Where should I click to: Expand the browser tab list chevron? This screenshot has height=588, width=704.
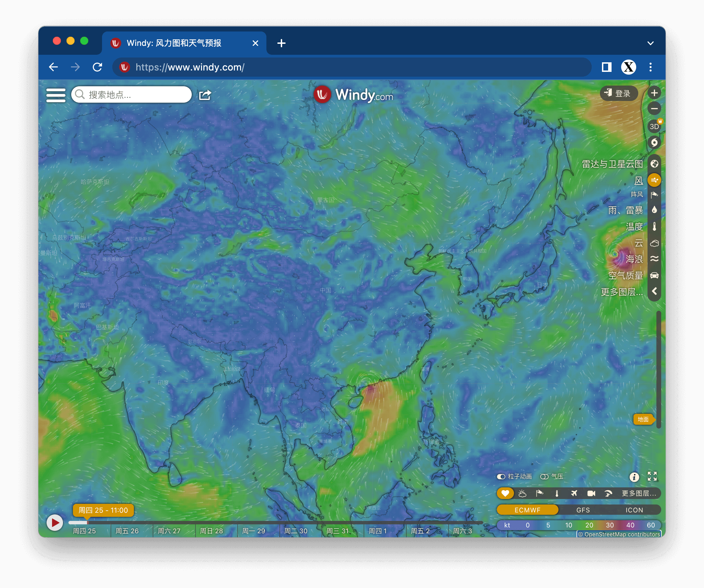pos(651,43)
